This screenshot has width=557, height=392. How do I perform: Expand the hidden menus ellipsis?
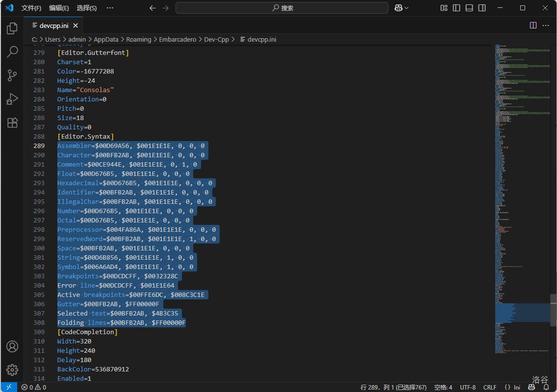coord(110,8)
